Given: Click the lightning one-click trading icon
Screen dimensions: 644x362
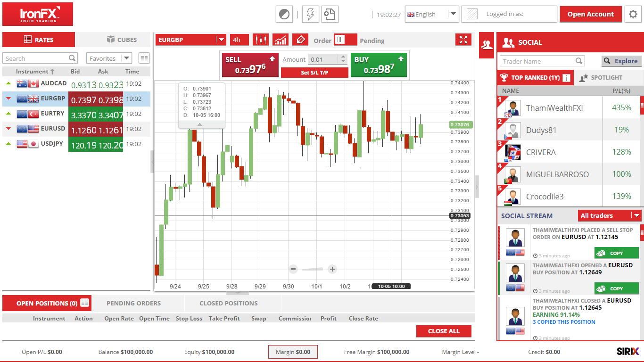Looking at the screenshot, I should (310, 14).
